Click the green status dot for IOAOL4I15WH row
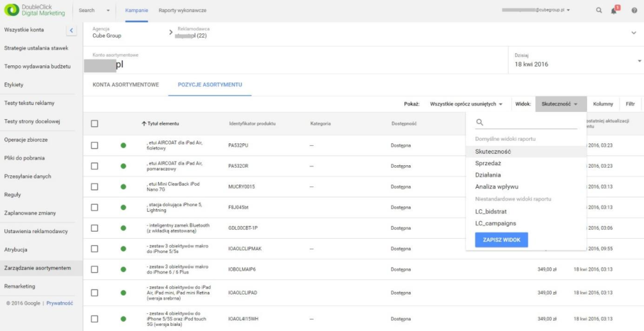 [x=123, y=318]
